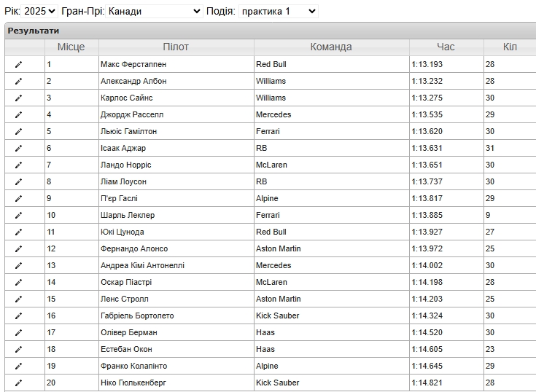This screenshot has height=392, width=536.
Task: Open the Рік year dropdown
Action: pos(39,11)
